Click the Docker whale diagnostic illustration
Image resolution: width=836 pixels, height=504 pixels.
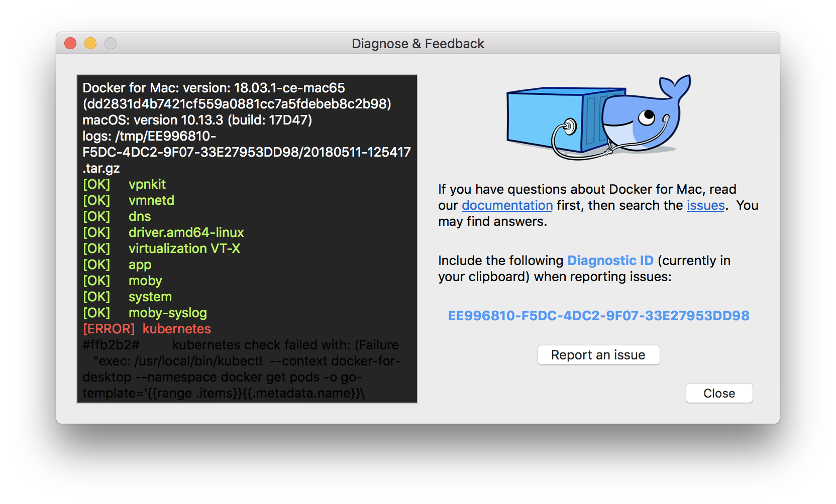click(599, 117)
